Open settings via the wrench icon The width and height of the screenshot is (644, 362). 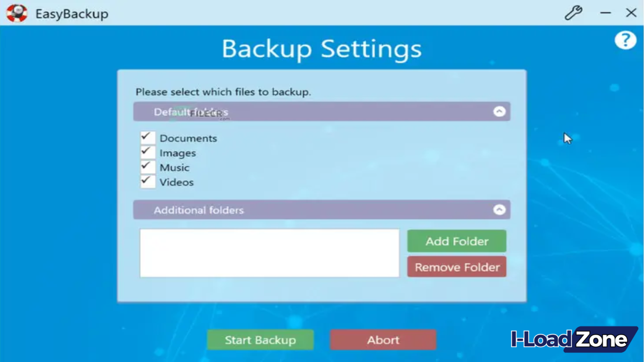pyautogui.click(x=573, y=13)
